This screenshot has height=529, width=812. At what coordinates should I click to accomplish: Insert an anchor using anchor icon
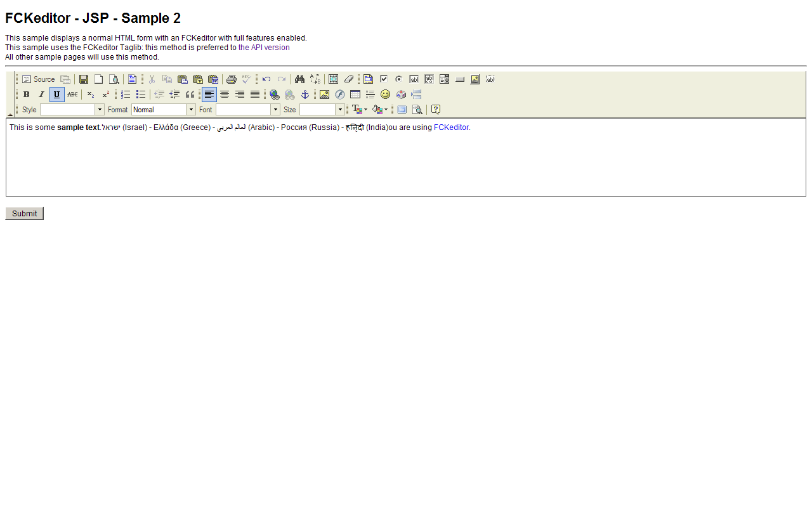(305, 95)
